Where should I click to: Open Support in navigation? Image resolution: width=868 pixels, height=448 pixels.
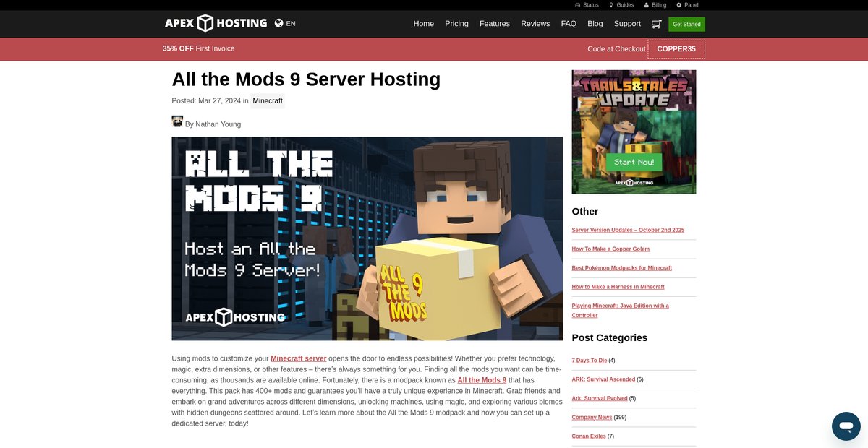pos(627,24)
